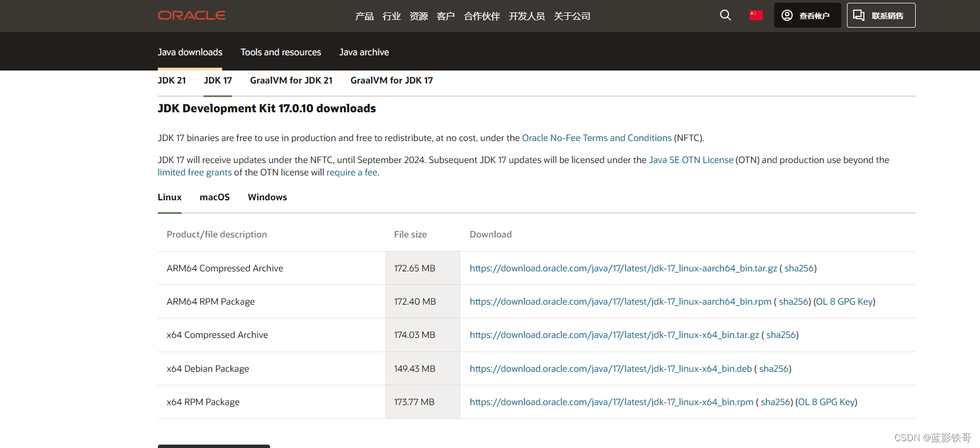Select the Tools and resources tab
Image resolution: width=980 pixels, height=448 pixels.
point(281,52)
